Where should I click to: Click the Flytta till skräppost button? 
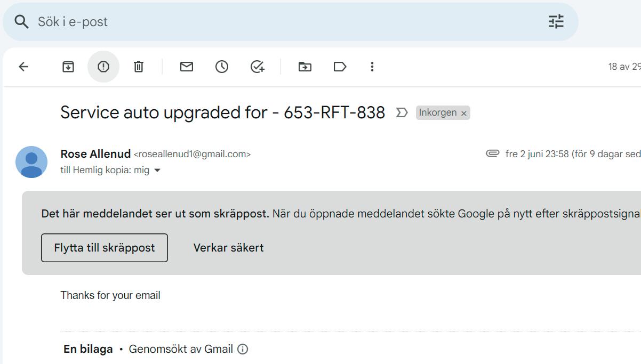pyautogui.click(x=105, y=248)
